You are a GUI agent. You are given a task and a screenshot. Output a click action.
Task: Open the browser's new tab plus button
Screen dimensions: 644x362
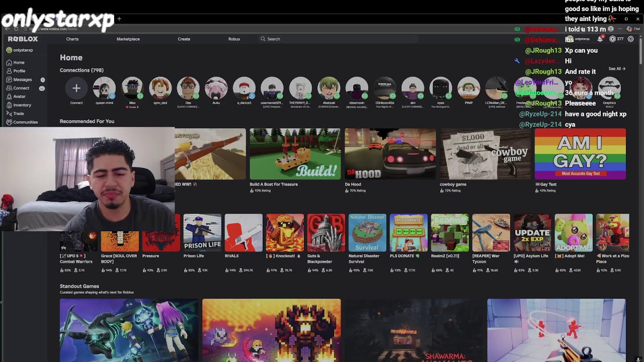[x=119, y=19]
